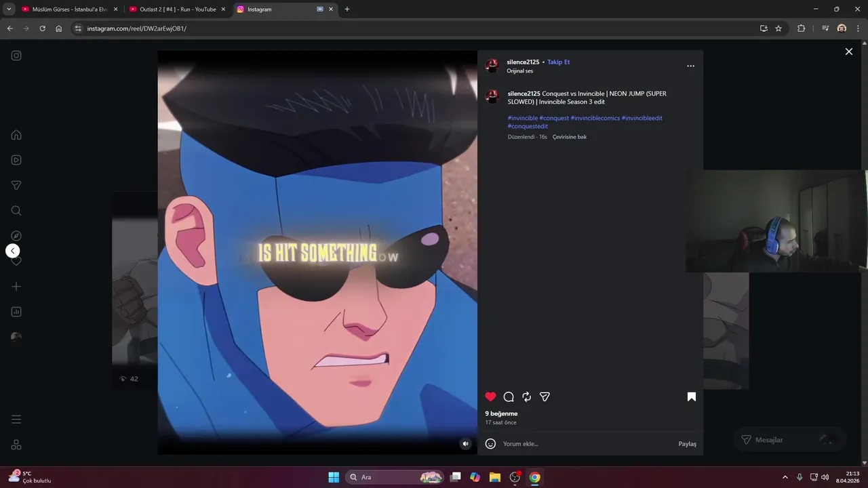Viewport: 868px width, 488px height.
Task: Open Reels from the Instagram sidebar
Action: [16, 160]
